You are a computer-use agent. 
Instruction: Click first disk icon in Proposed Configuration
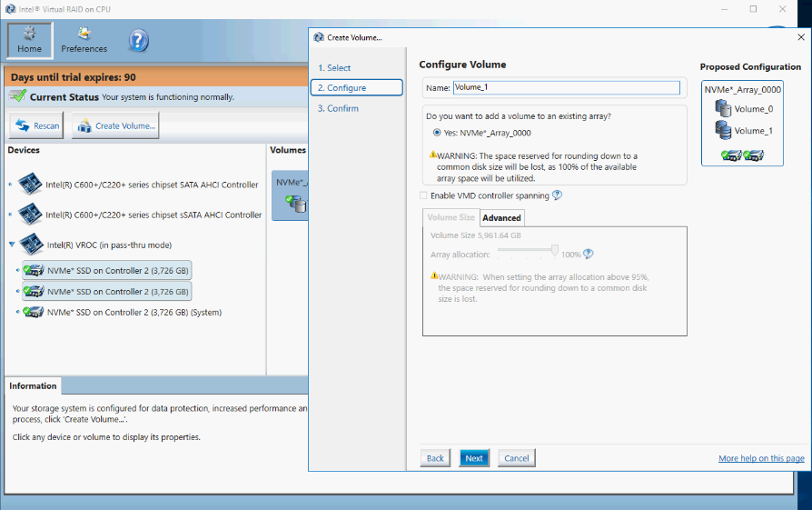click(x=731, y=155)
